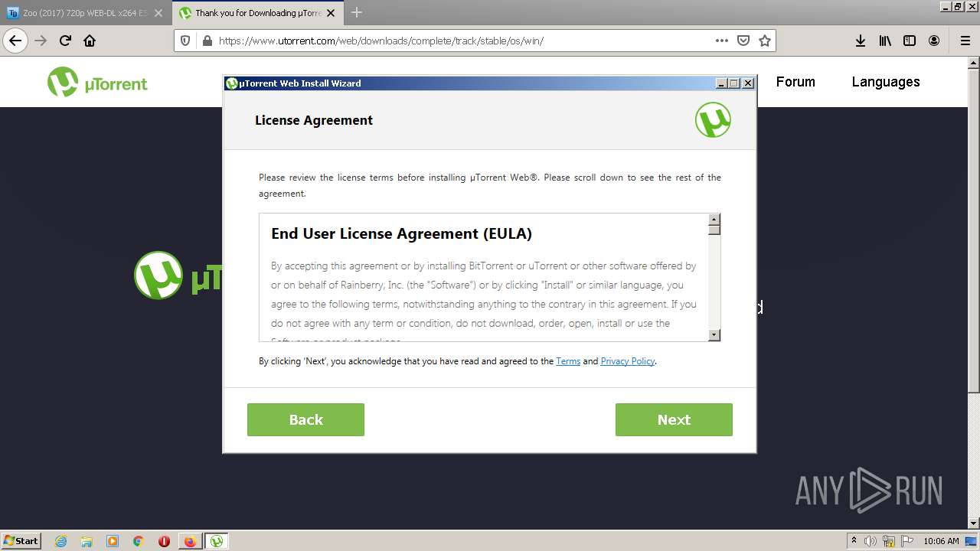Viewport: 980px width, 551px height.
Task: Close the µTorrent install wizard
Action: (x=748, y=83)
